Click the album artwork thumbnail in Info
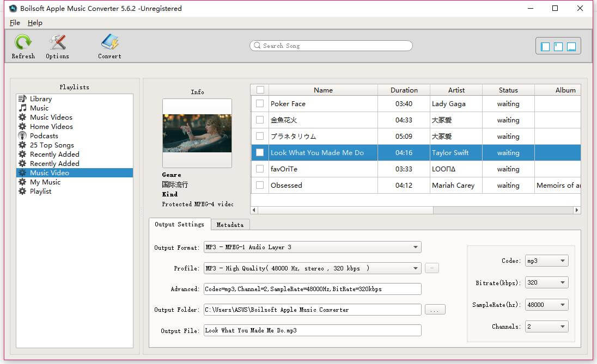 (197, 133)
